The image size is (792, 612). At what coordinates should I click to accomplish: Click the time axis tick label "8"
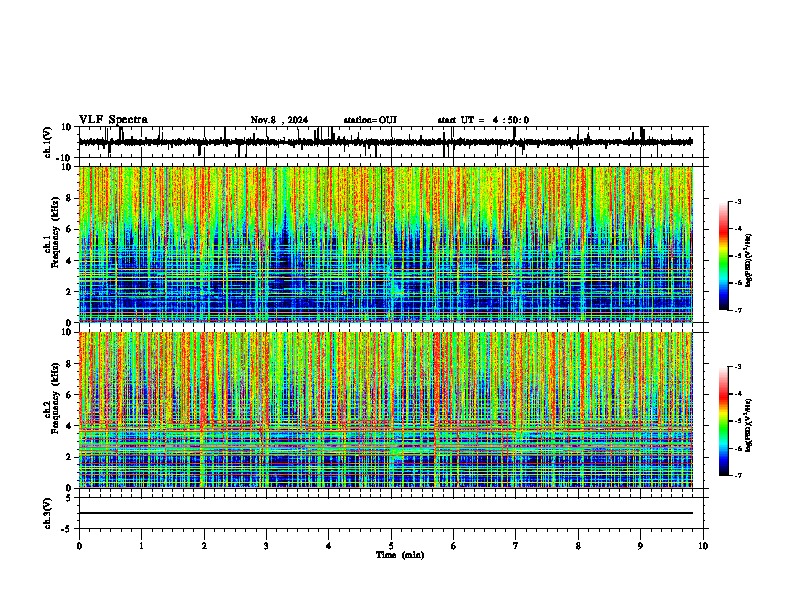click(578, 546)
